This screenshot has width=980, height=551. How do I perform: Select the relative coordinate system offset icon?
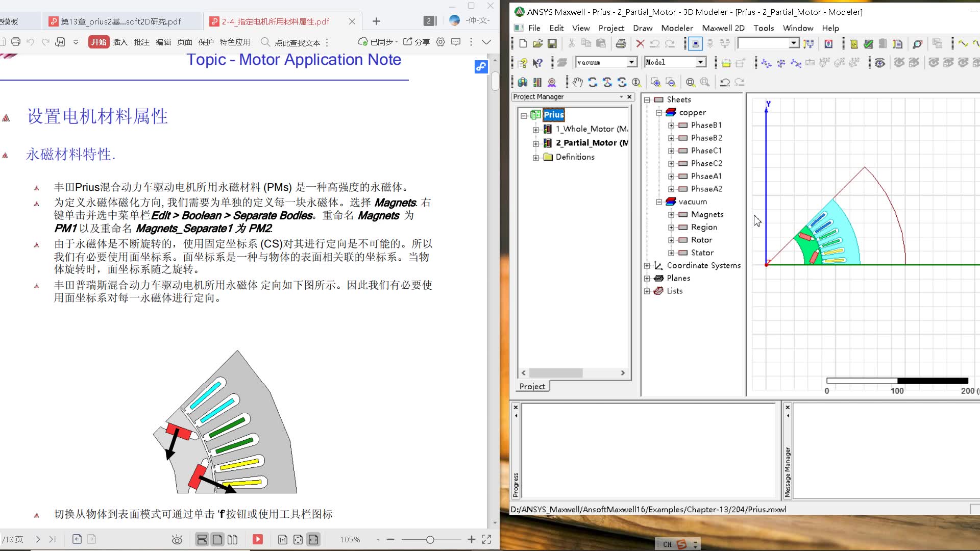766,63
